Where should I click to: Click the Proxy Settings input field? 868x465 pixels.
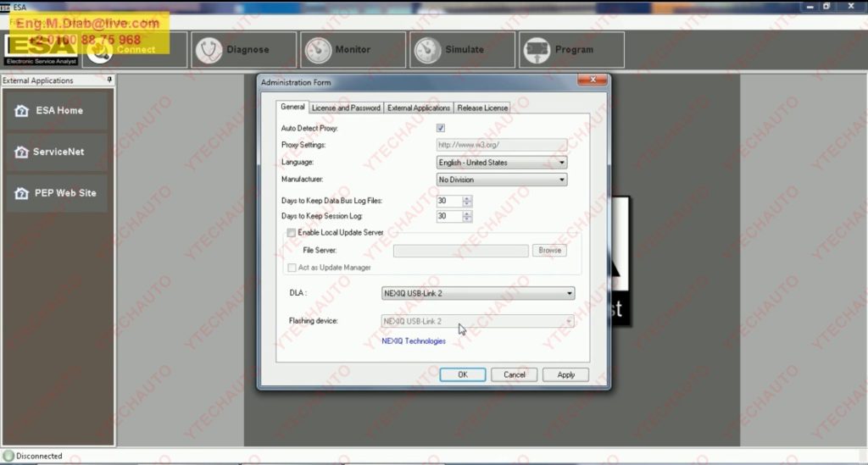click(x=502, y=145)
